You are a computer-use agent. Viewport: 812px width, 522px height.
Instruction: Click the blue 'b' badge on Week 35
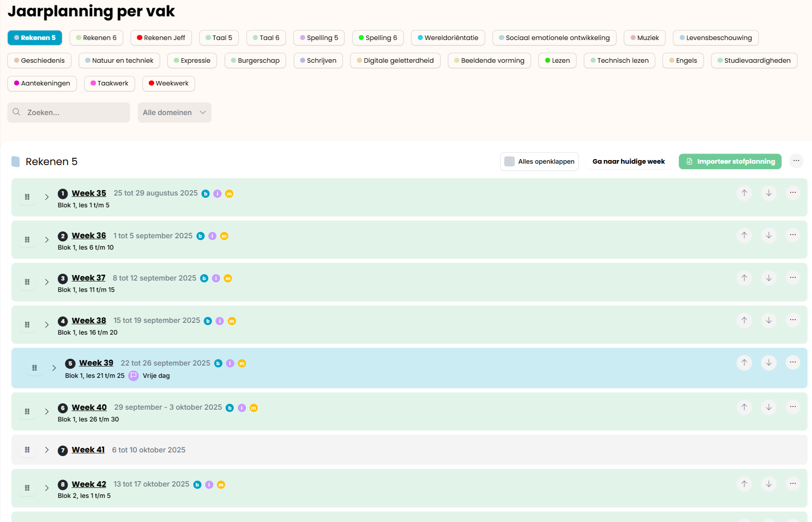point(206,194)
